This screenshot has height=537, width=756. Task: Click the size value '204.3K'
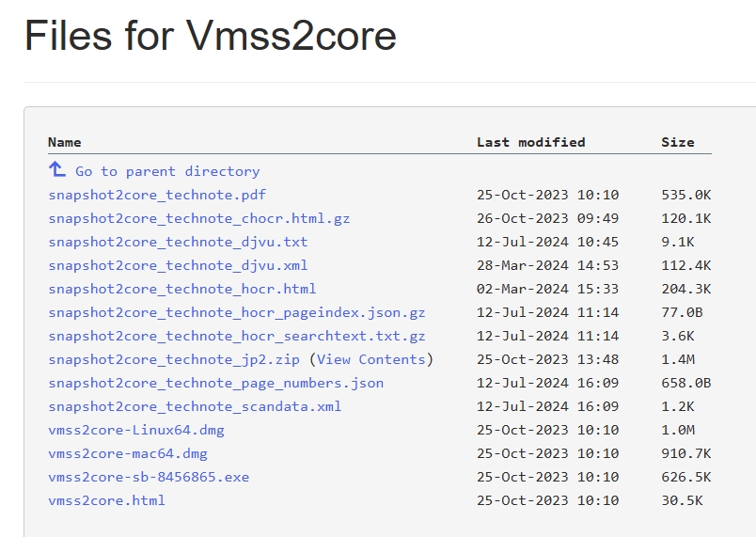(x=686, y=290)
